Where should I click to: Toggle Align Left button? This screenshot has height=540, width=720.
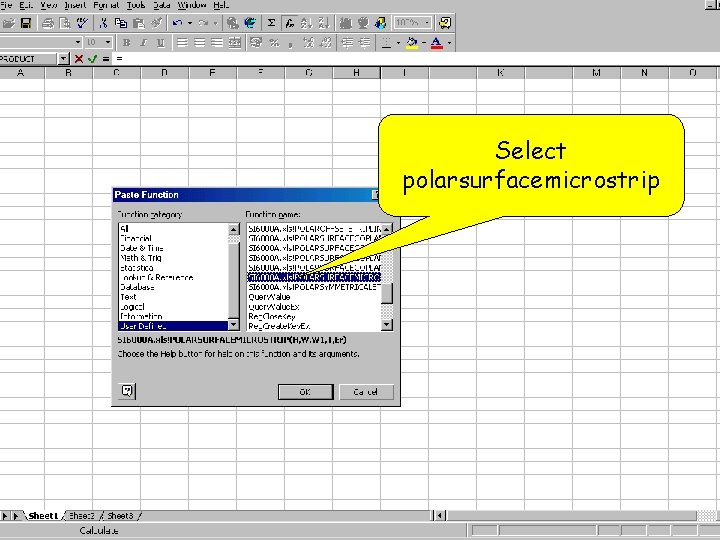click(182, 43)
